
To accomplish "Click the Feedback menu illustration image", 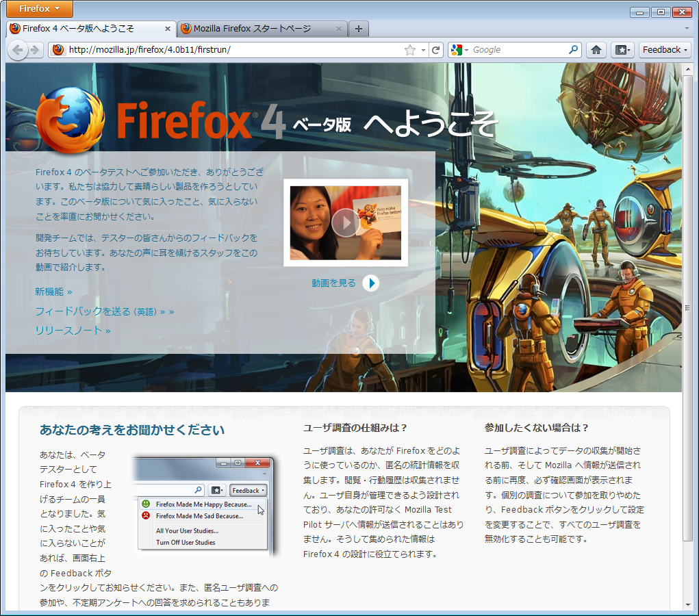I will [205, 506].
